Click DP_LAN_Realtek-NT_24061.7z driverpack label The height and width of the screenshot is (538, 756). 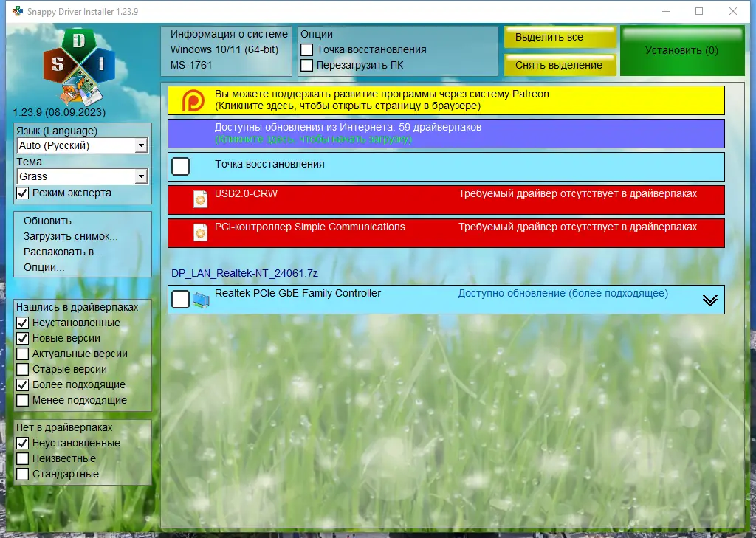pyautogui.click(x=244, y=273)
